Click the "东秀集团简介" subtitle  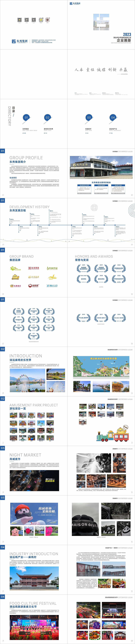tap(18, 162)
